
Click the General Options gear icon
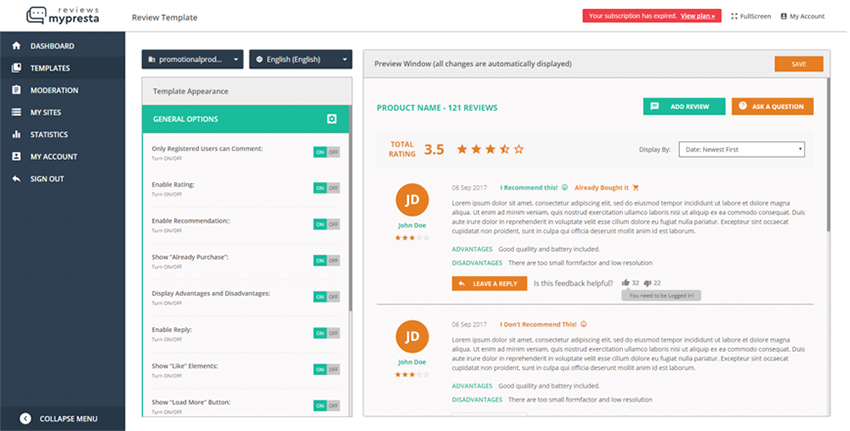332,119
